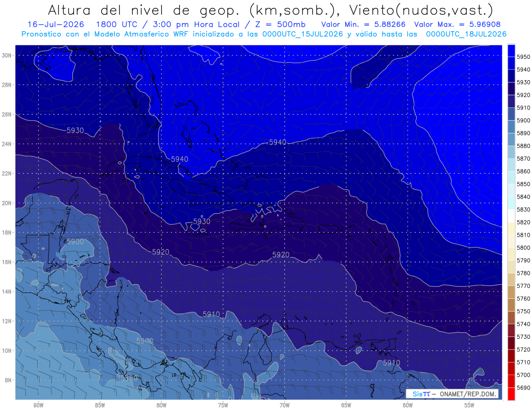
Task: Click the 85W longitude label
Action: tap(100, 405)
